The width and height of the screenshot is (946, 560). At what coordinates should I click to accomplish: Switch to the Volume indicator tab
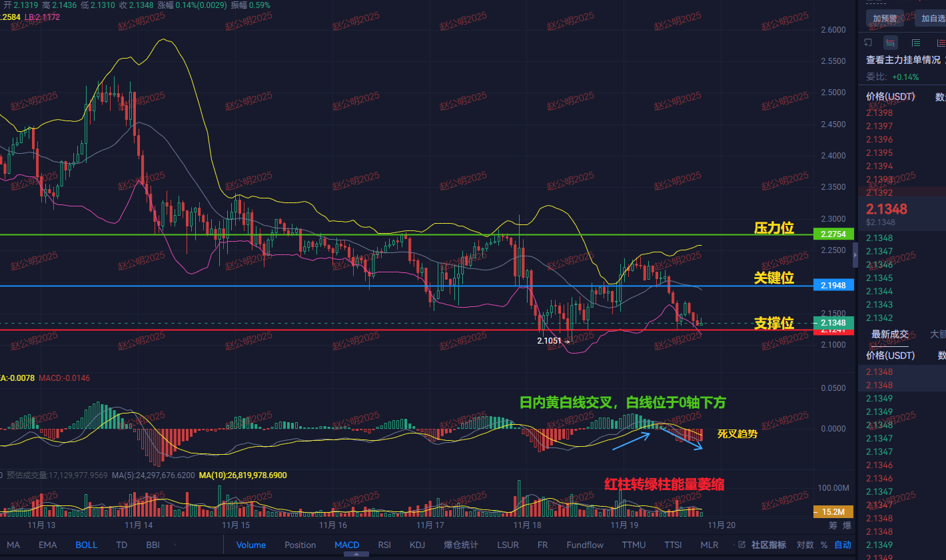[x=251, y=545]
